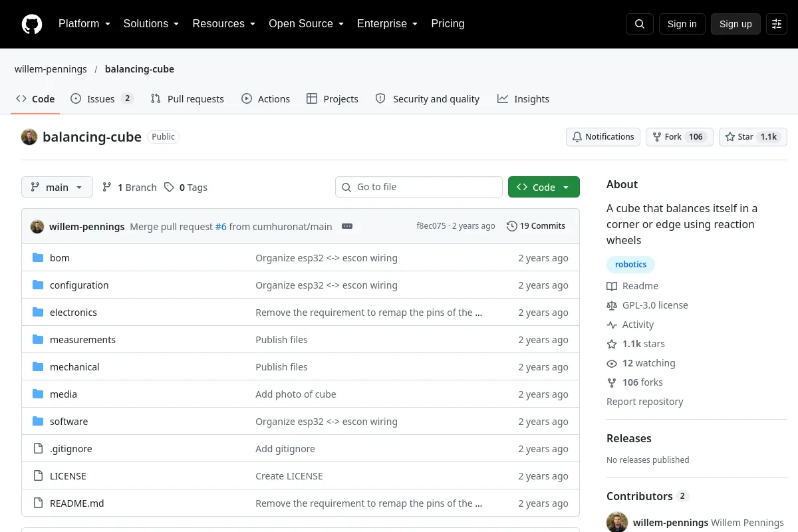Switch to the Code tab
Image resolution: width=798 pixels, height=532 pixels.
[x=35, y=99]
